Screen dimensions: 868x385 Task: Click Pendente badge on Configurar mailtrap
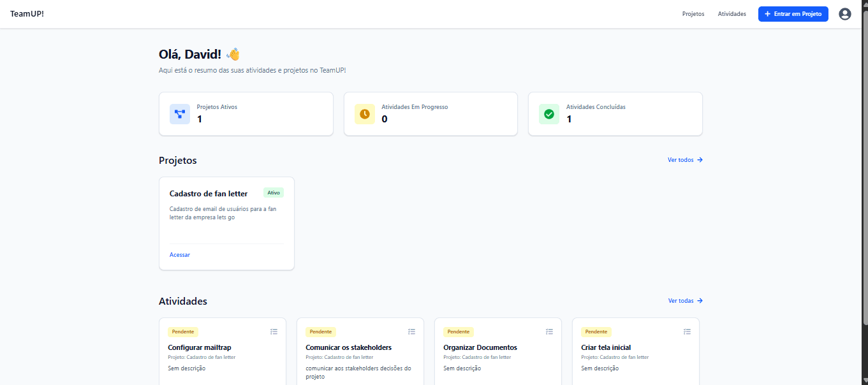coord(183,332)
